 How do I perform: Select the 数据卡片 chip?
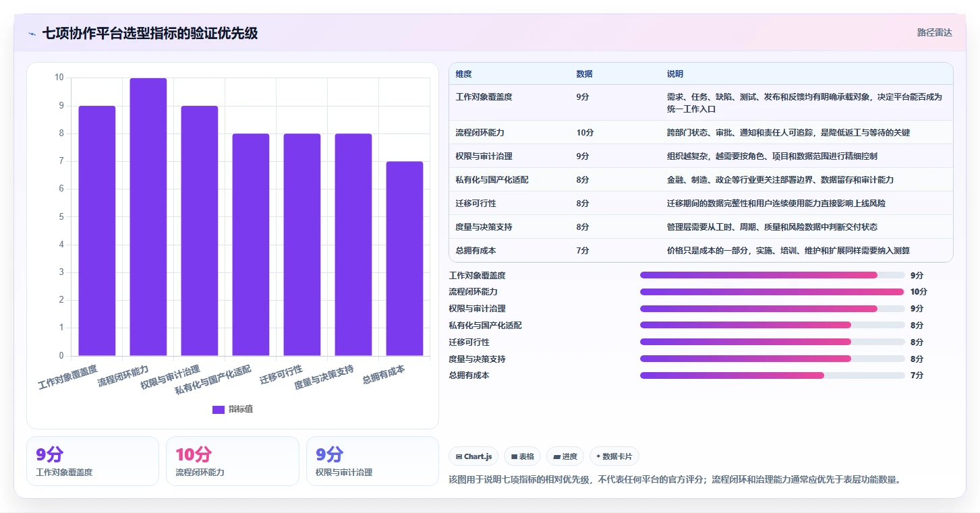(614, 456)
